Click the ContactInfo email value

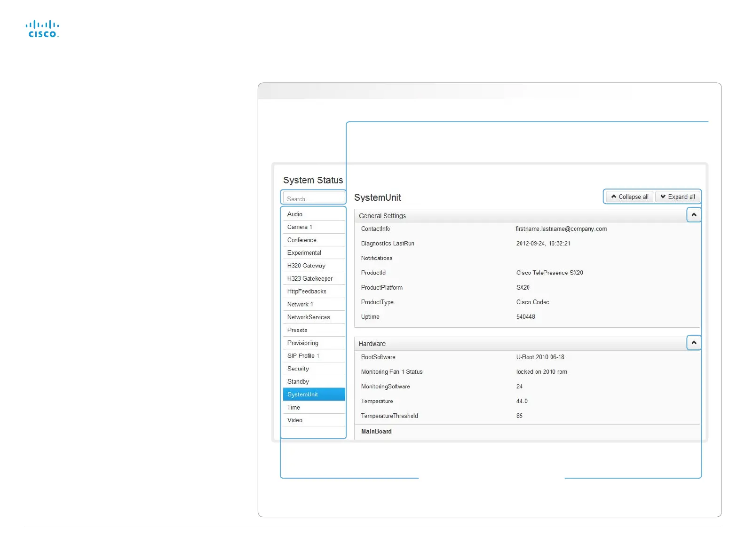pos(561,229)
